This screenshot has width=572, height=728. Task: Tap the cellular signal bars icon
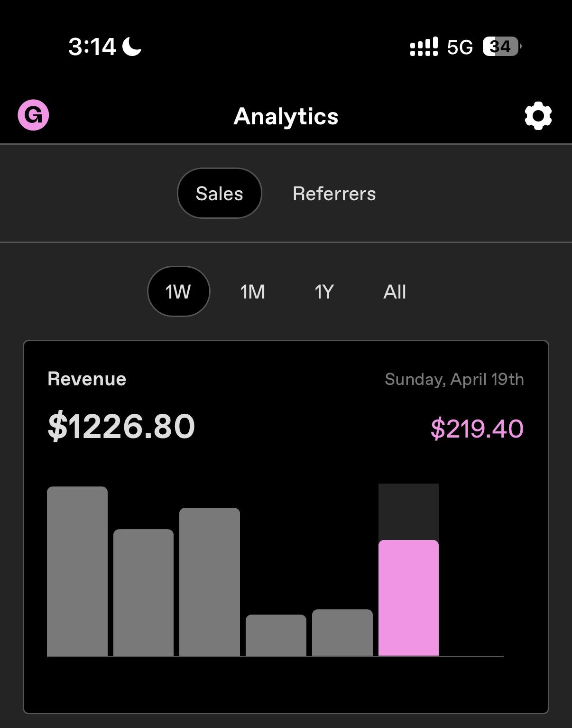pyautogui.click(x=424, y=47)
